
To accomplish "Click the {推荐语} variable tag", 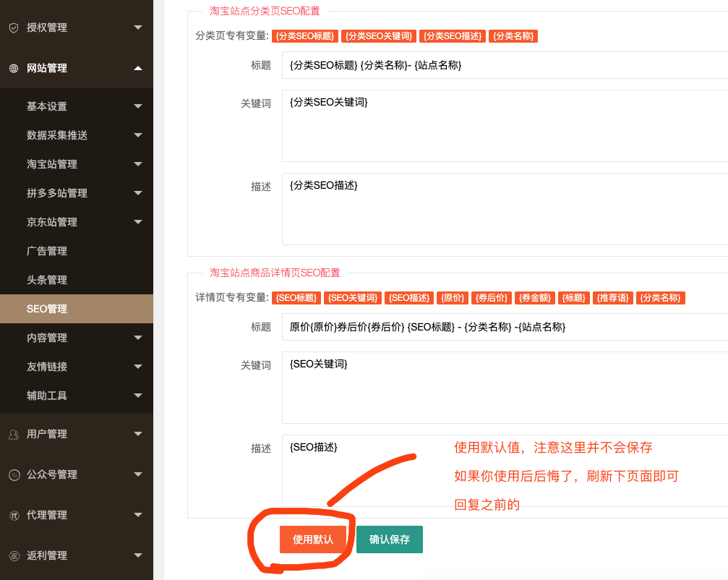I will point(613,298).
